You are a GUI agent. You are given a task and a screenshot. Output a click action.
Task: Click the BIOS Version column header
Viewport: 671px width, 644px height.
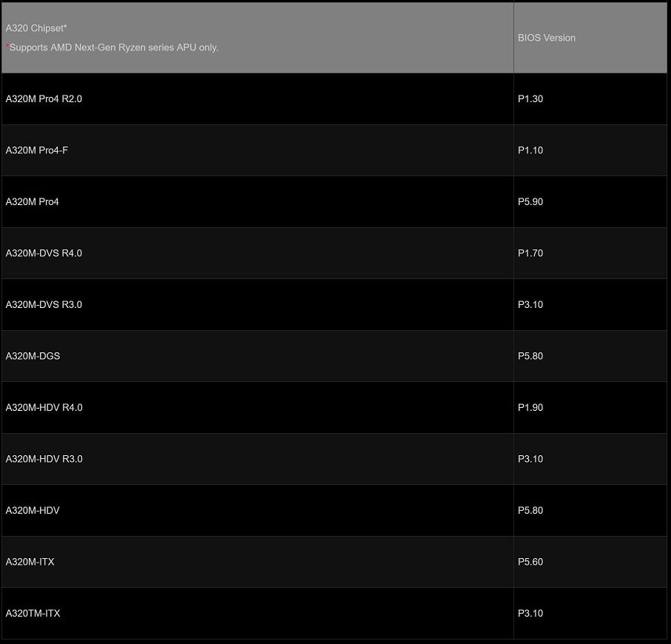coord(547,38)
